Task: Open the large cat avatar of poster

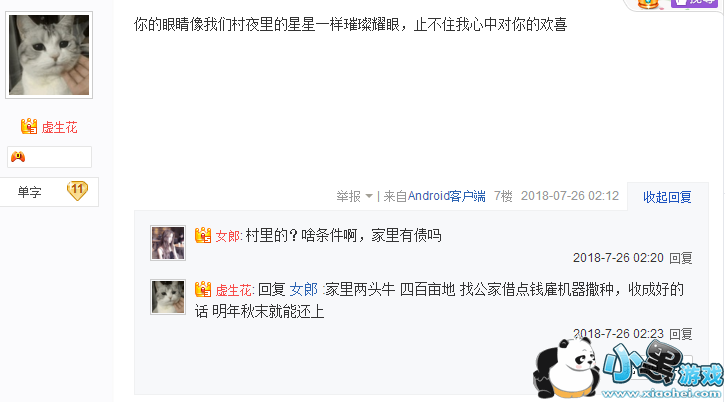Action: [x=49, y=55]
